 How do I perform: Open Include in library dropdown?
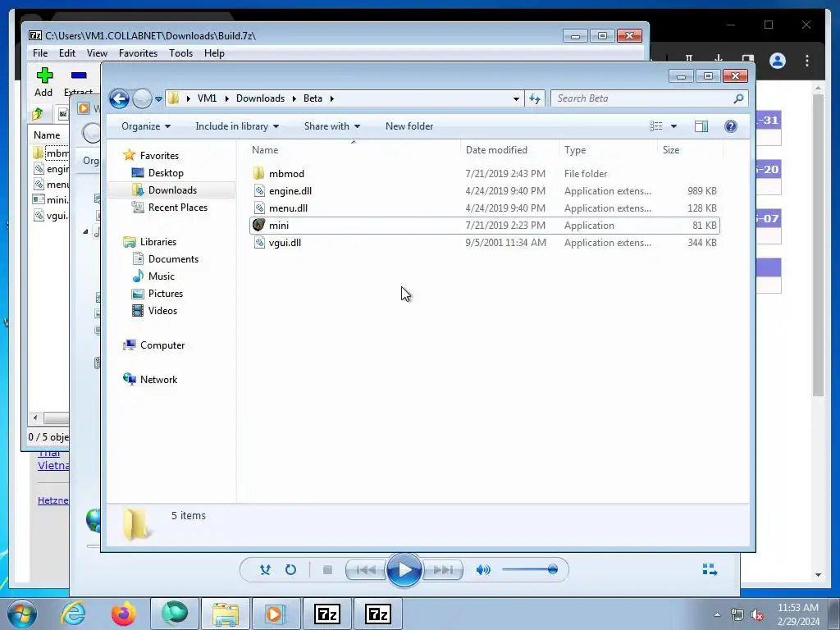point(237,126)
